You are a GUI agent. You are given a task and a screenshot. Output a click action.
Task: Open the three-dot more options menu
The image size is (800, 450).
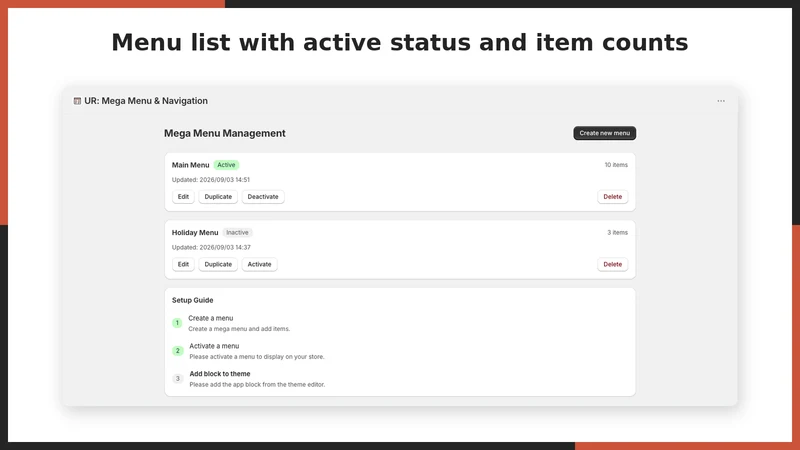click(721, 101)
